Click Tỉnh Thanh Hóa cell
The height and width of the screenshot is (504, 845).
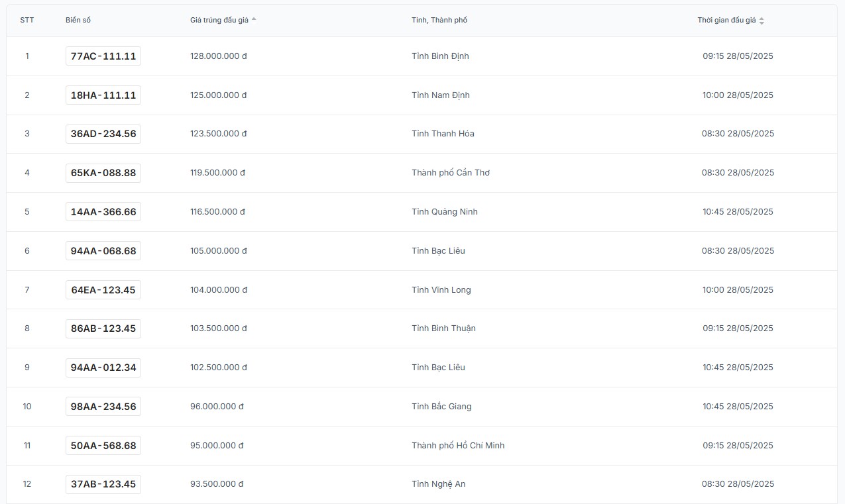[443, 134]
